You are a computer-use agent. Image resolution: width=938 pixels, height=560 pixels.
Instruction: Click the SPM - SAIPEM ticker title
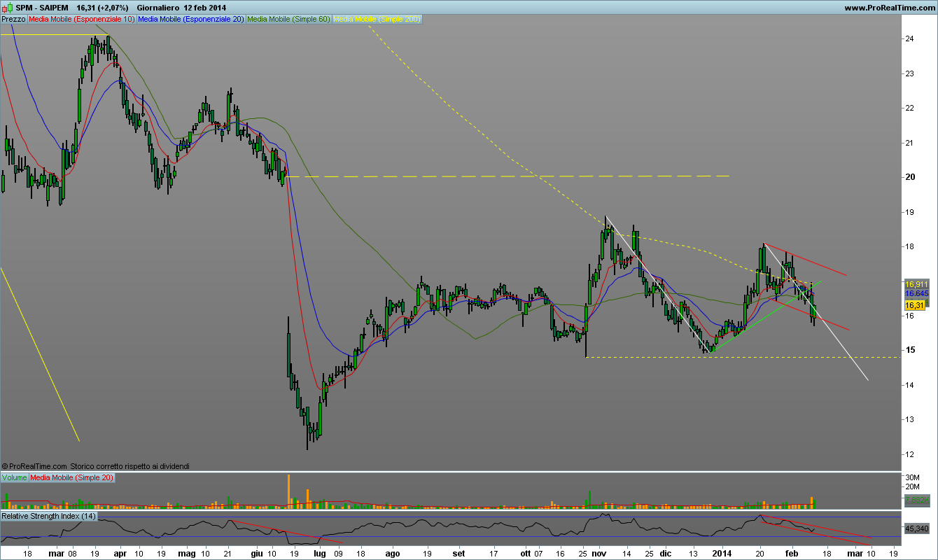(x=43, y=7)
